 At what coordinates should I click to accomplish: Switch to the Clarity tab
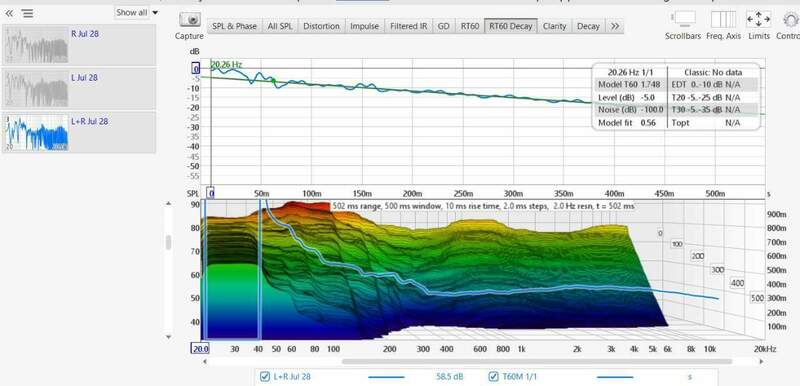point(554,25)
